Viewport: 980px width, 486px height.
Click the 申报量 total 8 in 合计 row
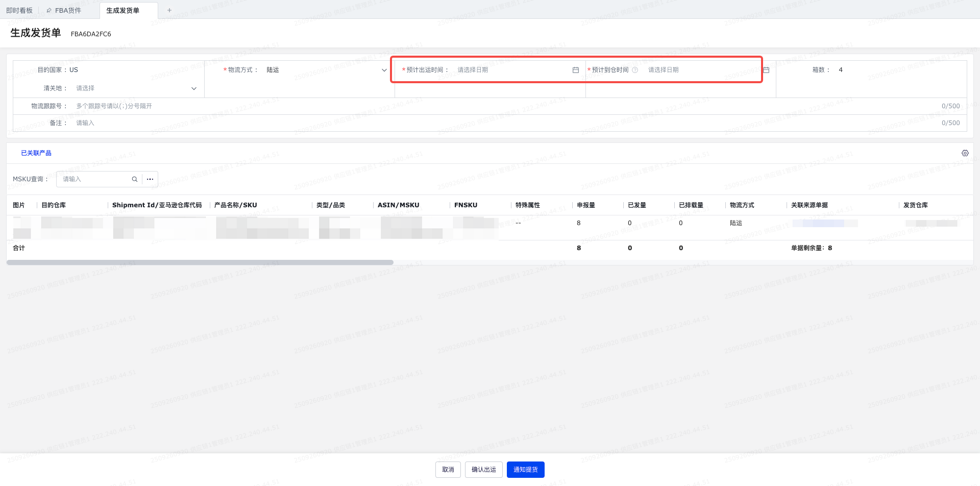579,248
